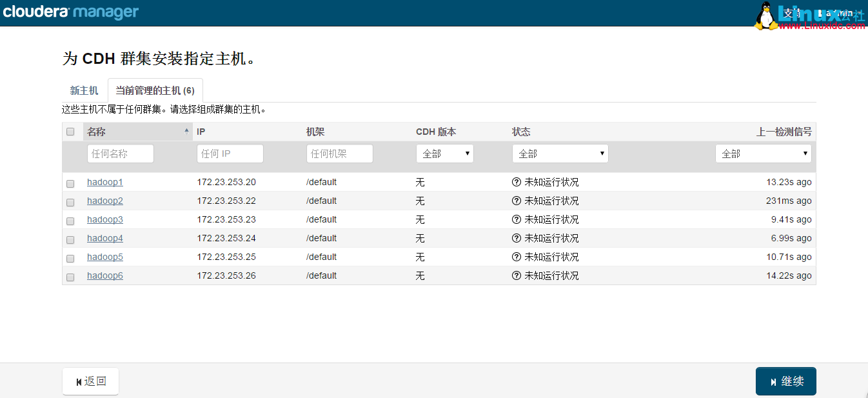Click the unknown status icon for hadoop4
Screen dimensions: 868x398
click(x=516, y=238)
